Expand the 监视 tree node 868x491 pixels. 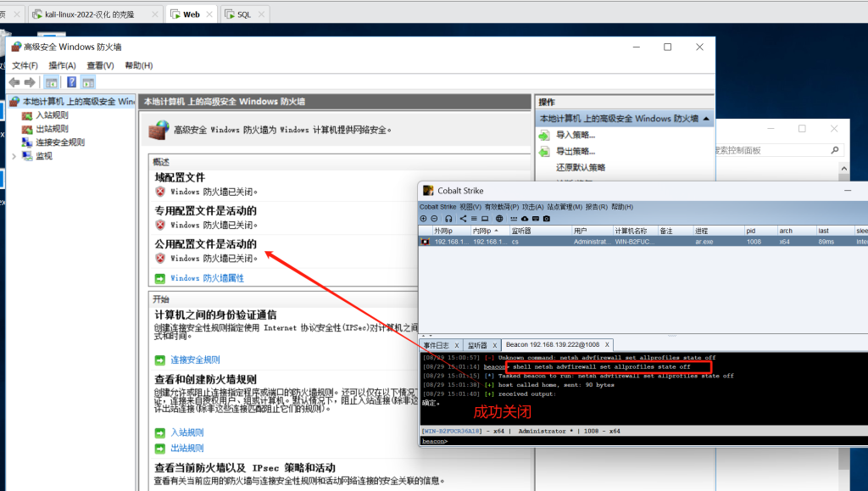pos(14,156)
